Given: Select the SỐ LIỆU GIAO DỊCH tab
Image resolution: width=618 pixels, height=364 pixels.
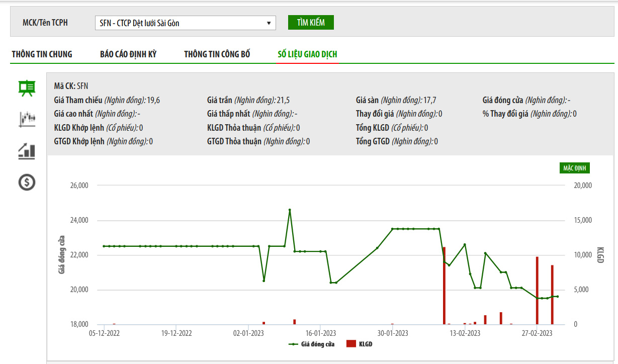Looking at the screenshot, I should (307, 54).
